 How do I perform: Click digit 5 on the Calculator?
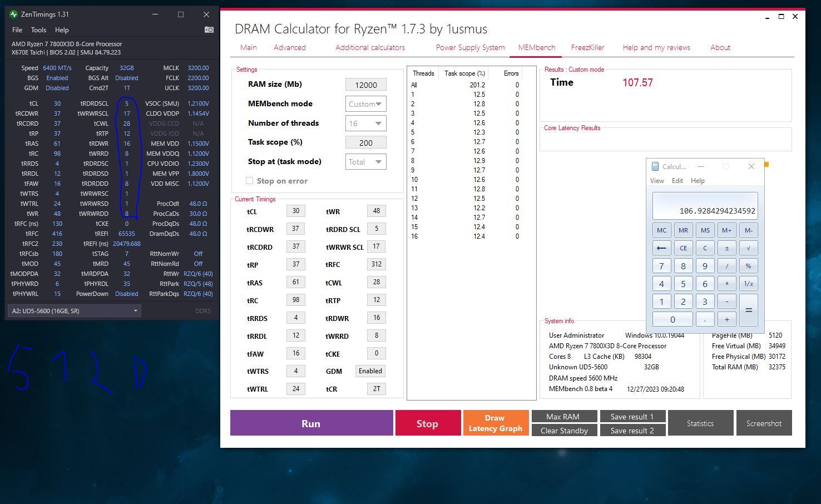click(683, 284)
